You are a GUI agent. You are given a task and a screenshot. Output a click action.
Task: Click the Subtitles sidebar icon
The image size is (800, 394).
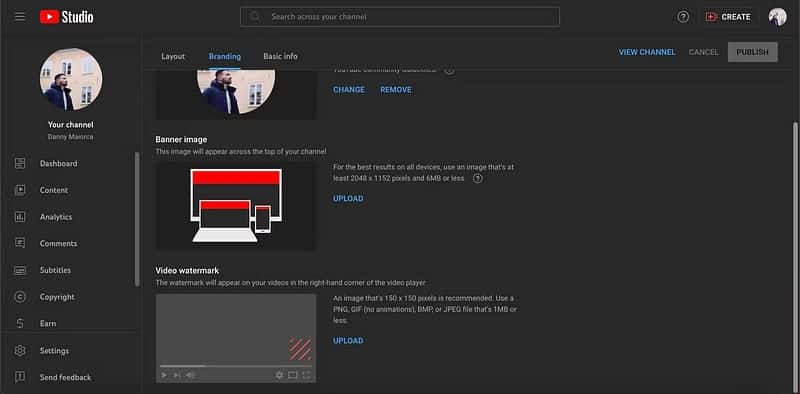[20, 270]
